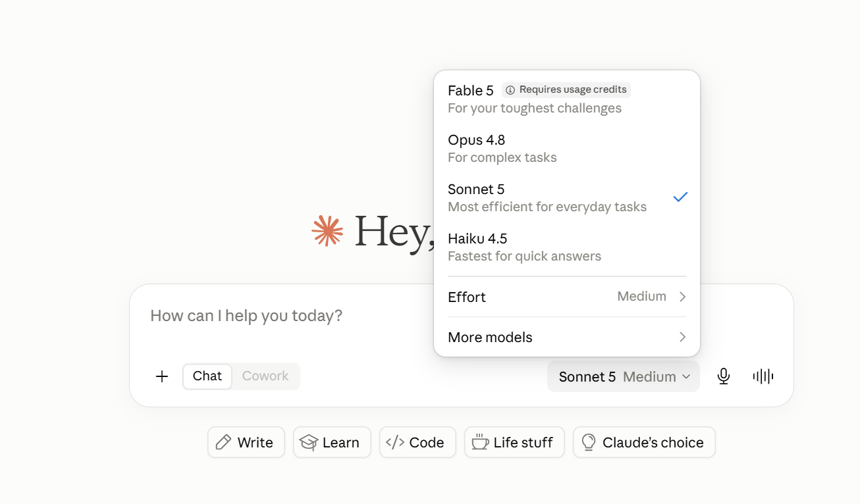
Task: Click the Learn suggestion button
Action: (x=332, y=442)
